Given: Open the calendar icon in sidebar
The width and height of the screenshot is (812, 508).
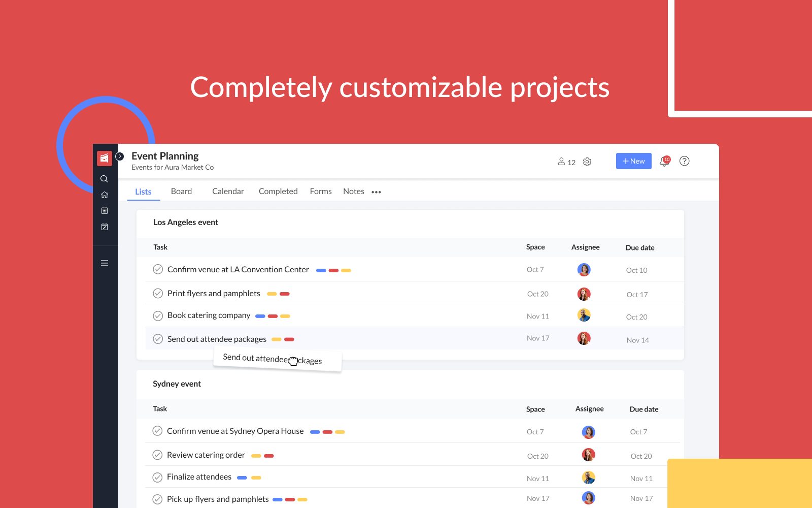Looking at the screenshot, I should click(105, 210).
